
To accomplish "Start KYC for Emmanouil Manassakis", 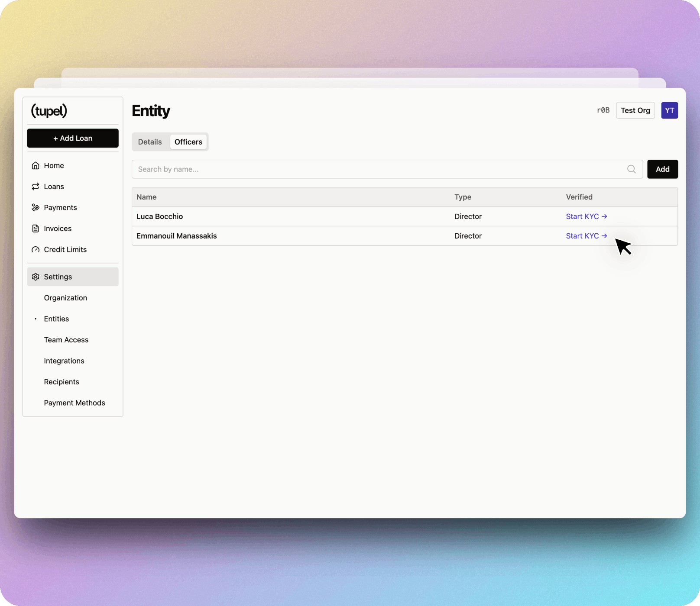I will pos(586,236).
